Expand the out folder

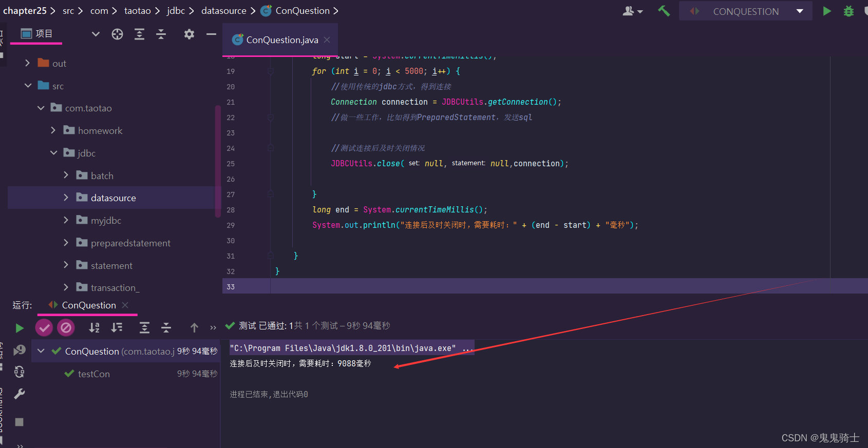27,63
